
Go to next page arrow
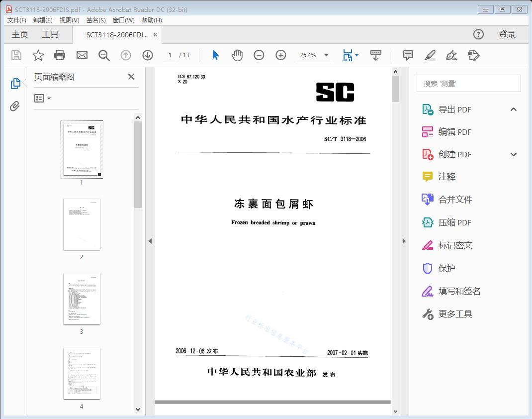tap(148, 55)
